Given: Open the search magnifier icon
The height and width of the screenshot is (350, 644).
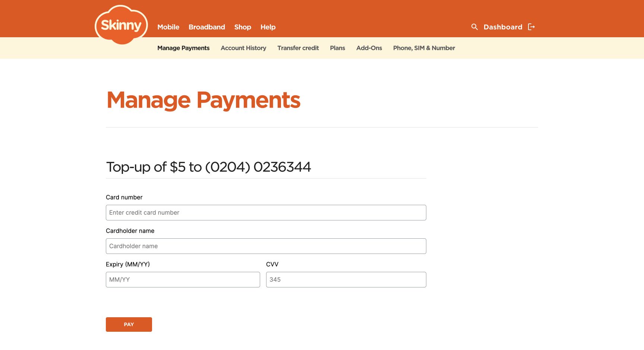Looking at the screenshot, I should coord(474,27).
